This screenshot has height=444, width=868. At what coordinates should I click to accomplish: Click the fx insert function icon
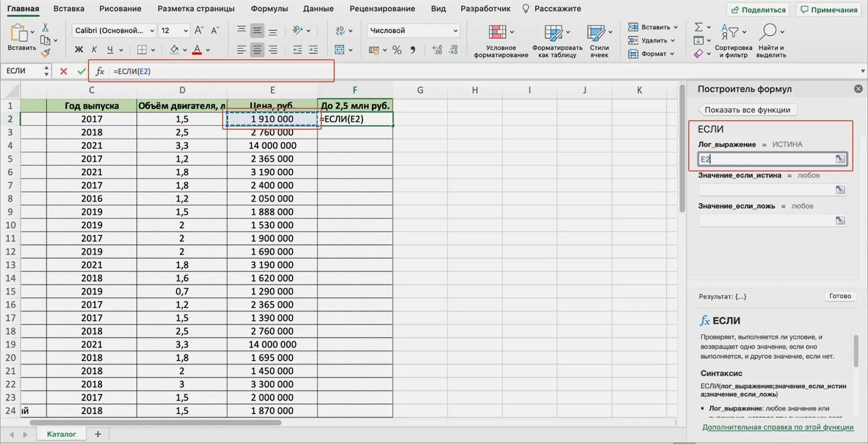click(100, 71)
